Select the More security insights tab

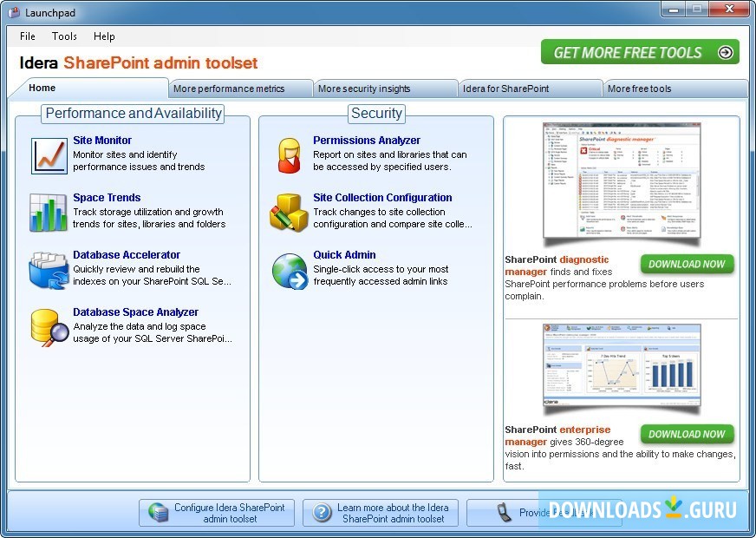385,88
